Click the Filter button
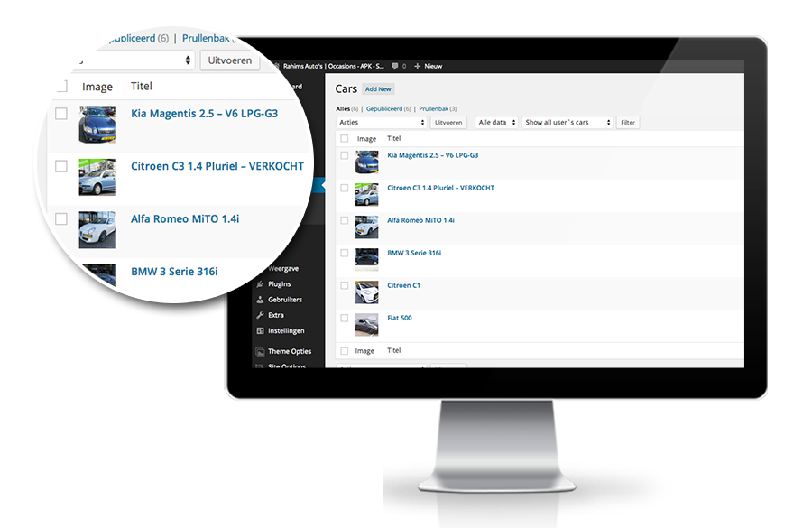The image size is (812, 528). pyautogui.click(x=628, y=122)
